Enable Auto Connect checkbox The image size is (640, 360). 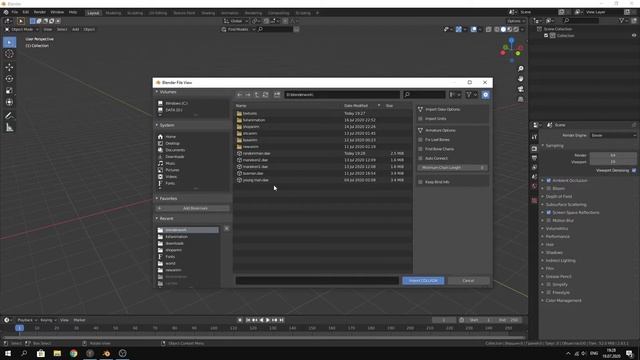(420, 158)
